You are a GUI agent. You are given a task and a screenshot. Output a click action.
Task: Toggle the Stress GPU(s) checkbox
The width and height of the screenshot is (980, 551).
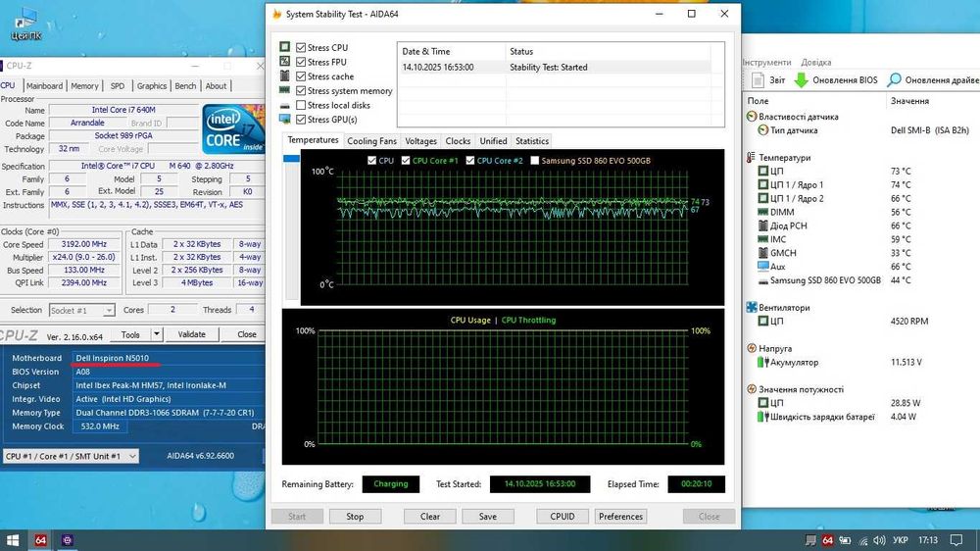301,120
